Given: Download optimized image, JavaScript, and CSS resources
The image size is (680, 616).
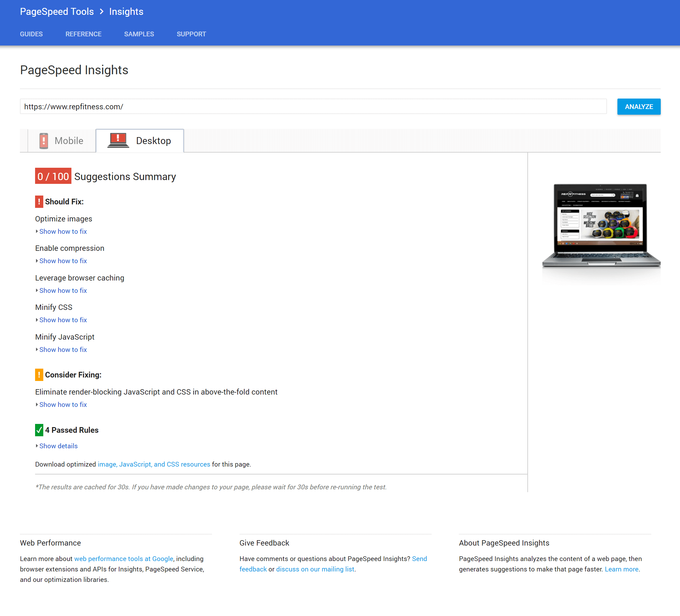Looking at the screenshot, I should coord(154,464).
